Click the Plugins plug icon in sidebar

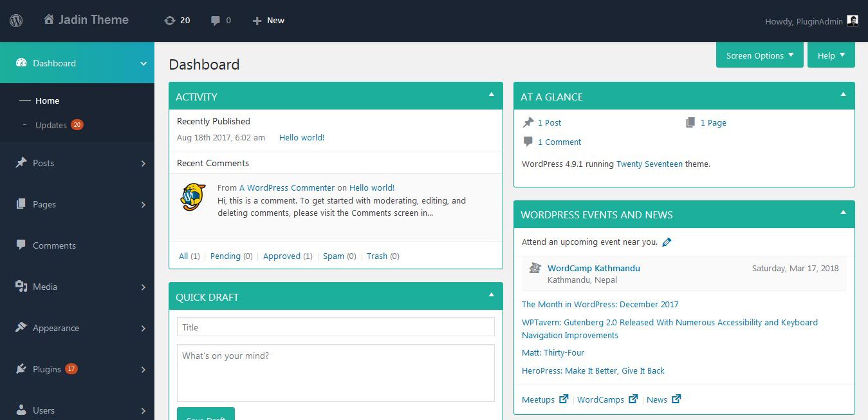(x=21, y=369)
